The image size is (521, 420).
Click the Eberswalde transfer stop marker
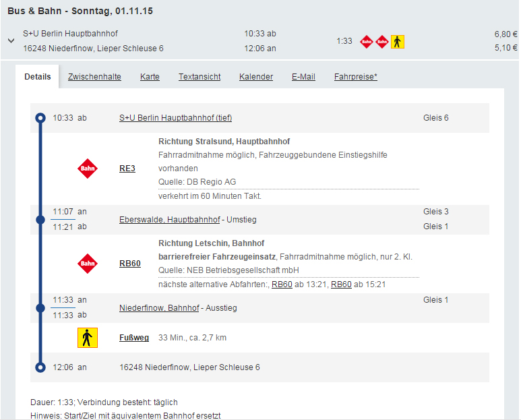click(40, 219)
